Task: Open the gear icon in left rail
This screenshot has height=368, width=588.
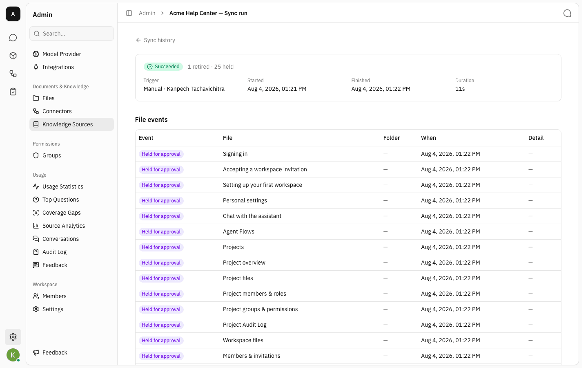Action: click(x=13, y=337)
